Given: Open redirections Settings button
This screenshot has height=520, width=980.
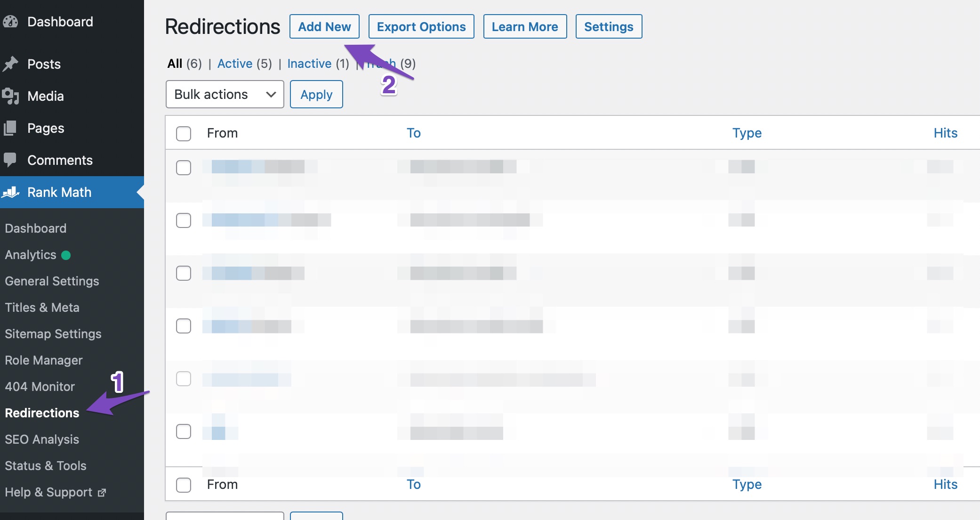Looking at the screenshot, I should pos(609,26).
